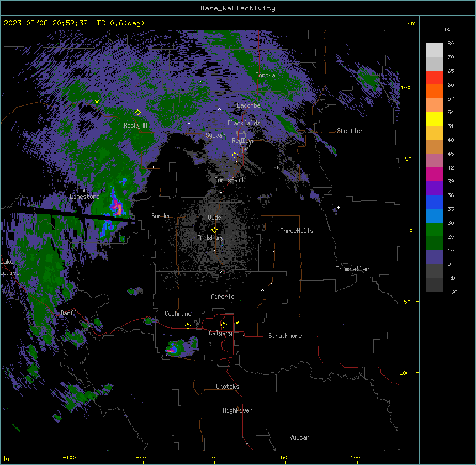Click the -100 tick on the right axis

click(x=404, y=373)
